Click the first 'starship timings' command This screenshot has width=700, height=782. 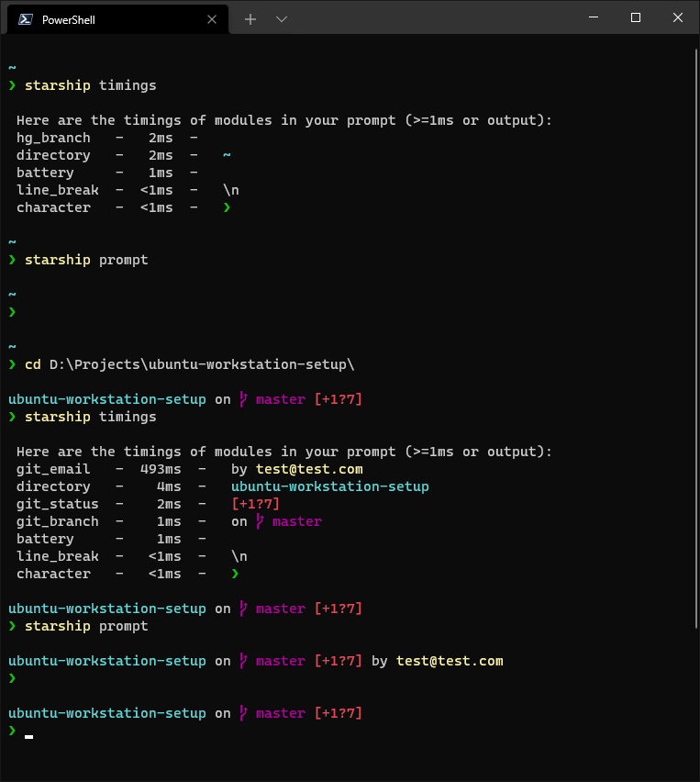(x=90, y=85)
